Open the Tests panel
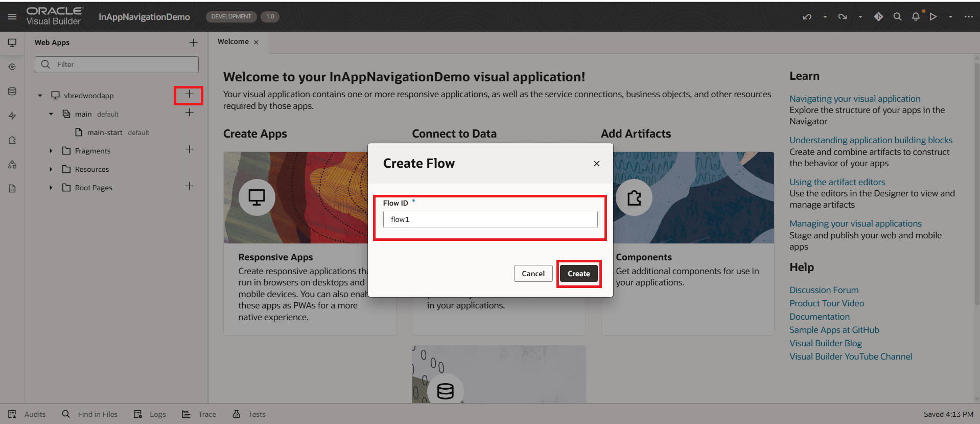The image size is (980, 424). [x=249, y=414]
